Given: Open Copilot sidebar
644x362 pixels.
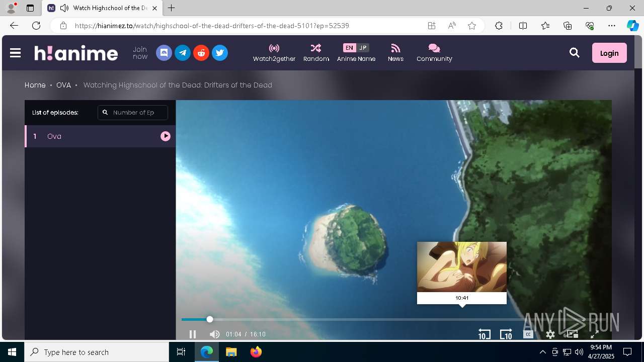Looking at the screenshot, I should 633,26.
